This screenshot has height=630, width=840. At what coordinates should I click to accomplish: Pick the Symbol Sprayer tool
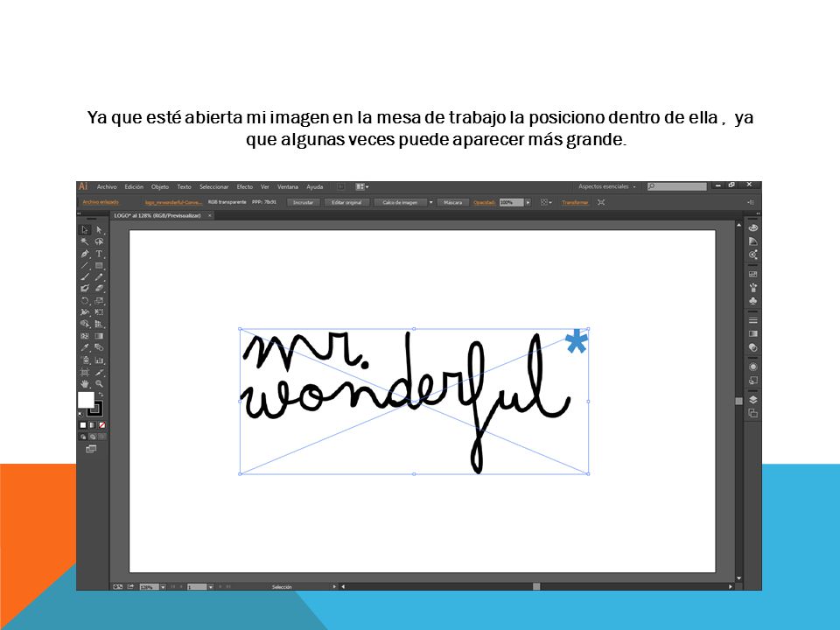pyautogui.click(x=85, y=360)
